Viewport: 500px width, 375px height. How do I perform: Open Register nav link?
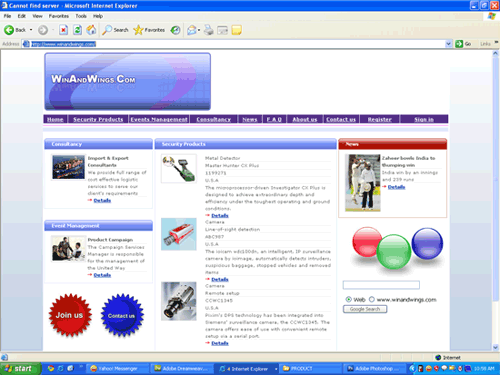point(380,119)
